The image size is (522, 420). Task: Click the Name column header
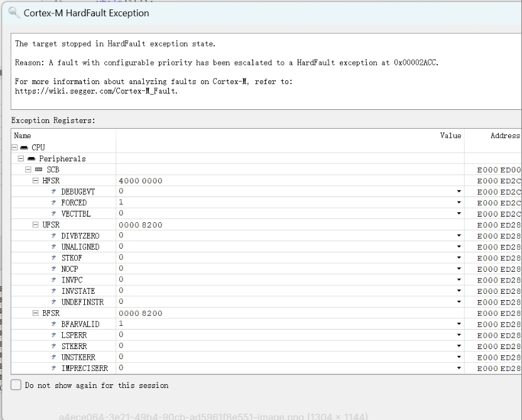click(63, 136)
